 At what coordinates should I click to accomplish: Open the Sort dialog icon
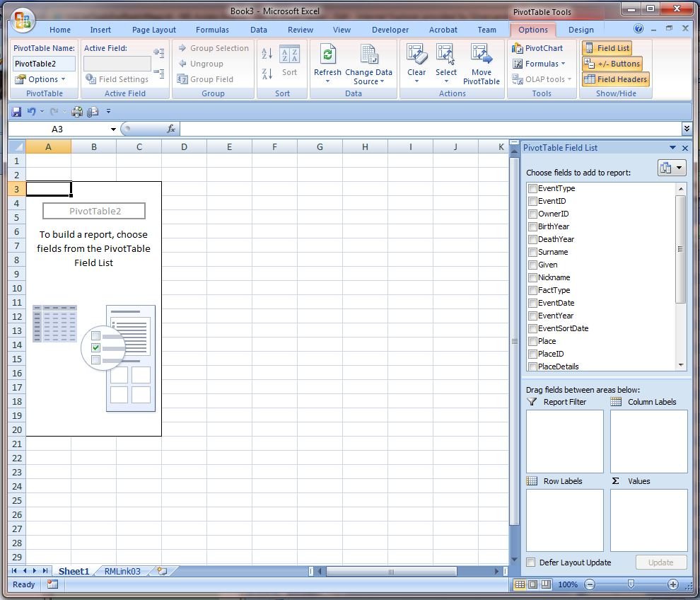(x=289, y=55)
